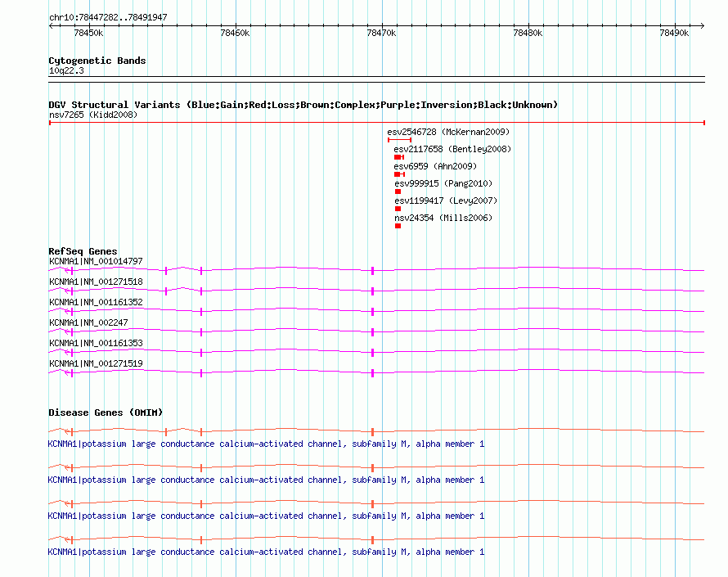728x577 pixels.
Task: Click the exon near 78470k on NM_001161353
Action: 372,352
